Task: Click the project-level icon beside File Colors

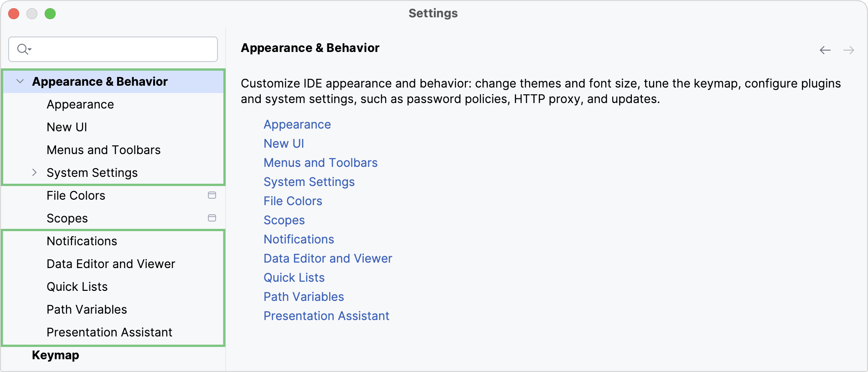Action: (212, 195)
